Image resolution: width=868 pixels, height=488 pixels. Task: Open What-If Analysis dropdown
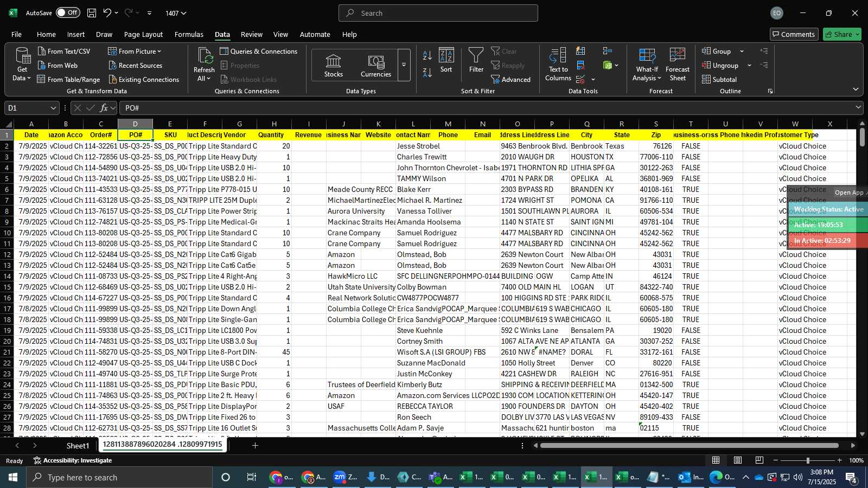(647, 65)
